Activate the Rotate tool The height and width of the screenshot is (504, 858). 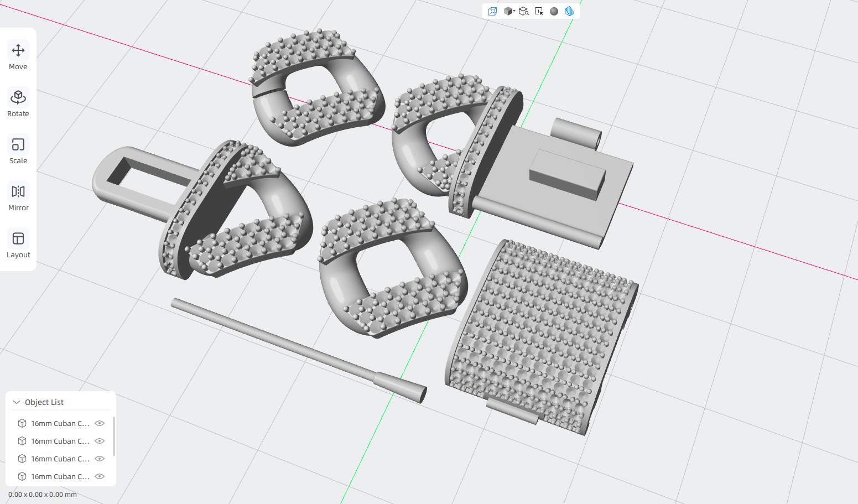(18, 103)
